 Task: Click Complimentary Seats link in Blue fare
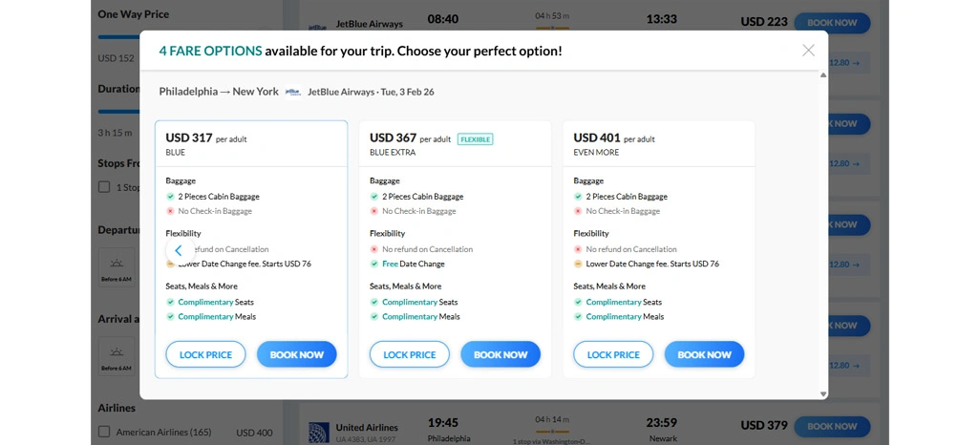[205, 302]
